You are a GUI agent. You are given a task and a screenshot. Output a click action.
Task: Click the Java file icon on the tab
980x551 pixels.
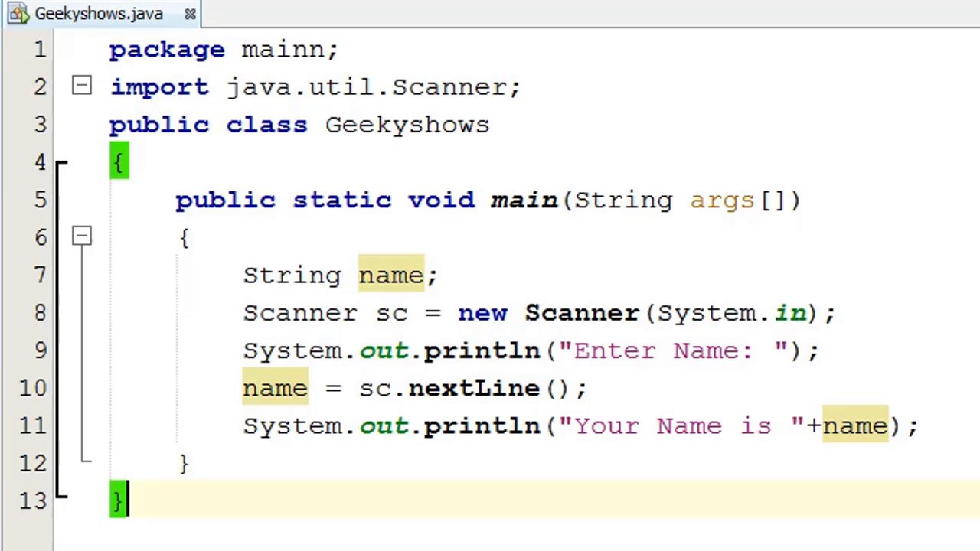point(18,14)
